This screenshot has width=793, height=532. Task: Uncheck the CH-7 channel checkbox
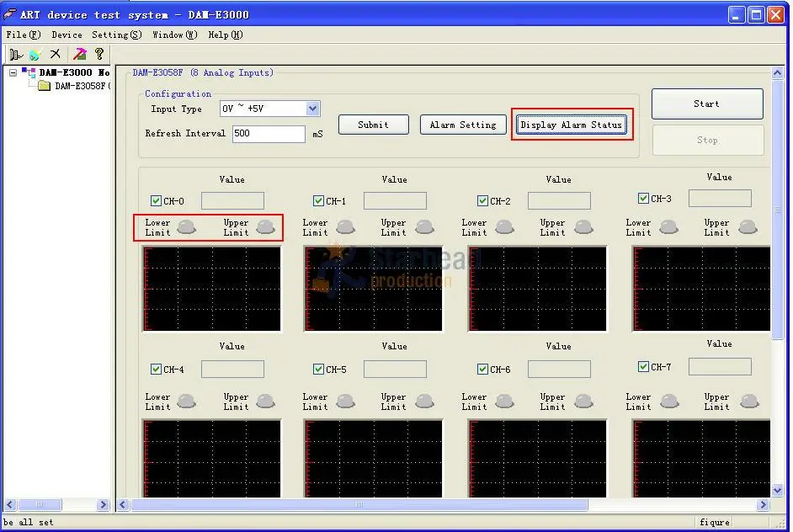(643, 367)
